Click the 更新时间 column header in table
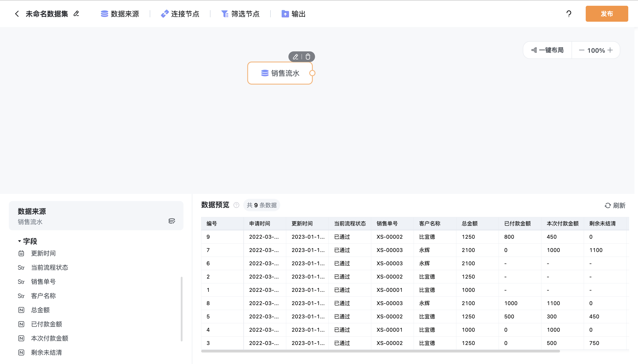The width and height of the screenshot is (638, 364). coord(307,223)
